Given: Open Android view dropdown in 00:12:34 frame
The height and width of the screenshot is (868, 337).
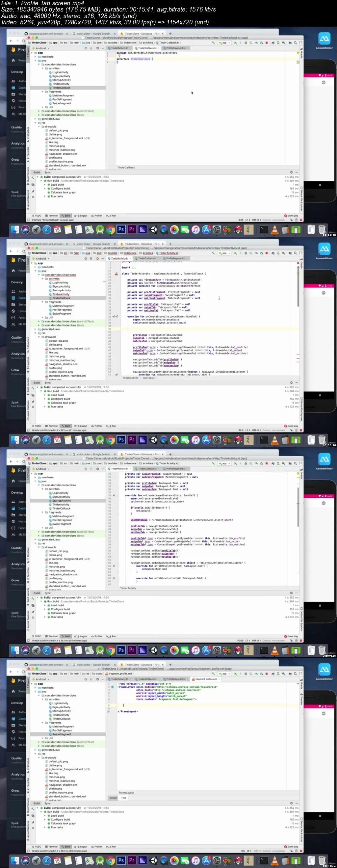Looking at the screenshot, I should (x=40, y=679).
